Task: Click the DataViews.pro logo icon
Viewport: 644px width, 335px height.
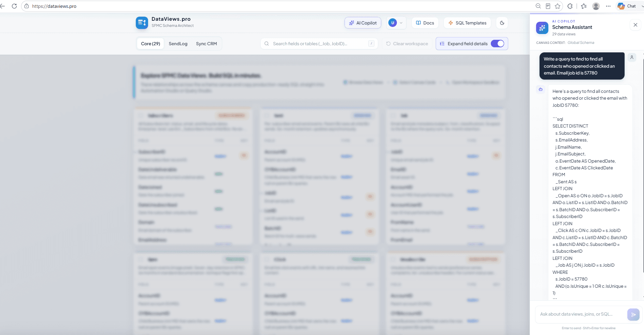Action: [142, 23]
